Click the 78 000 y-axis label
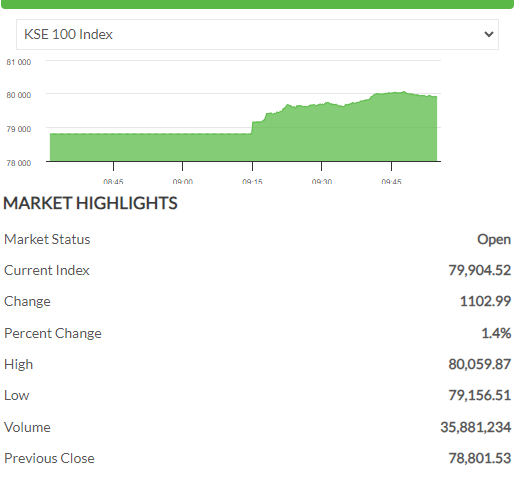This screenshot has height=480, width=516. click(19, 163)
